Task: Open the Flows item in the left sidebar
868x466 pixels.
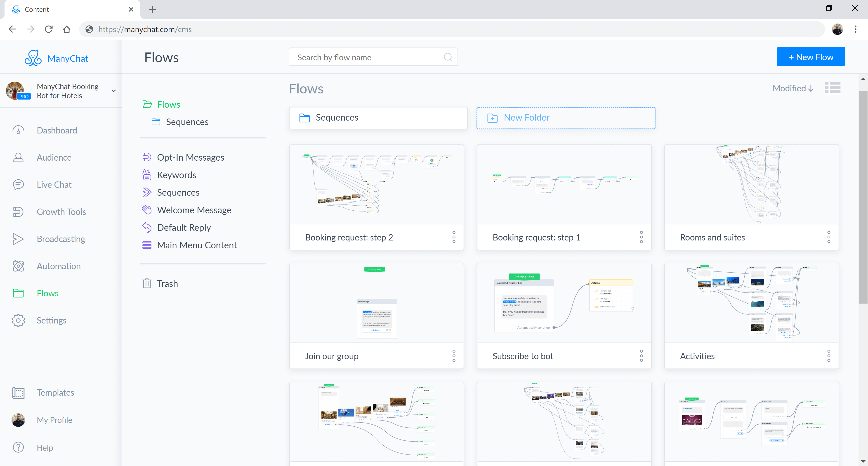Action: click(x=47, y=293)
